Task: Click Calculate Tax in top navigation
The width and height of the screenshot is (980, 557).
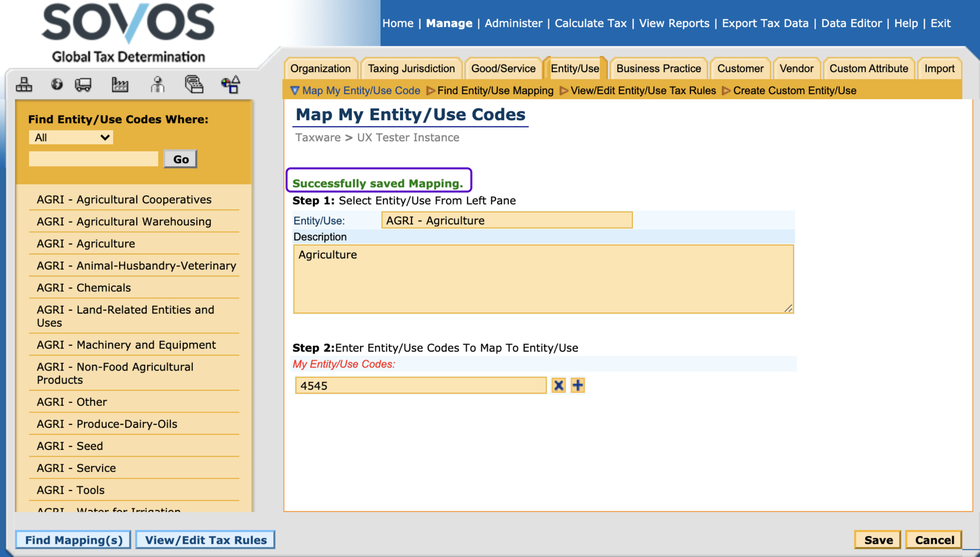Action: coord(591,23)
